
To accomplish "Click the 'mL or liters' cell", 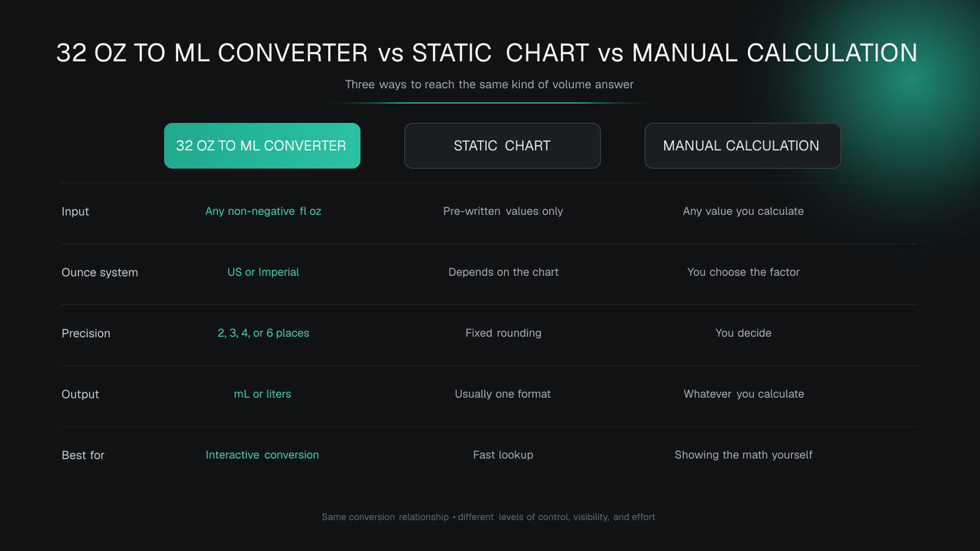I will pos(263,394).
